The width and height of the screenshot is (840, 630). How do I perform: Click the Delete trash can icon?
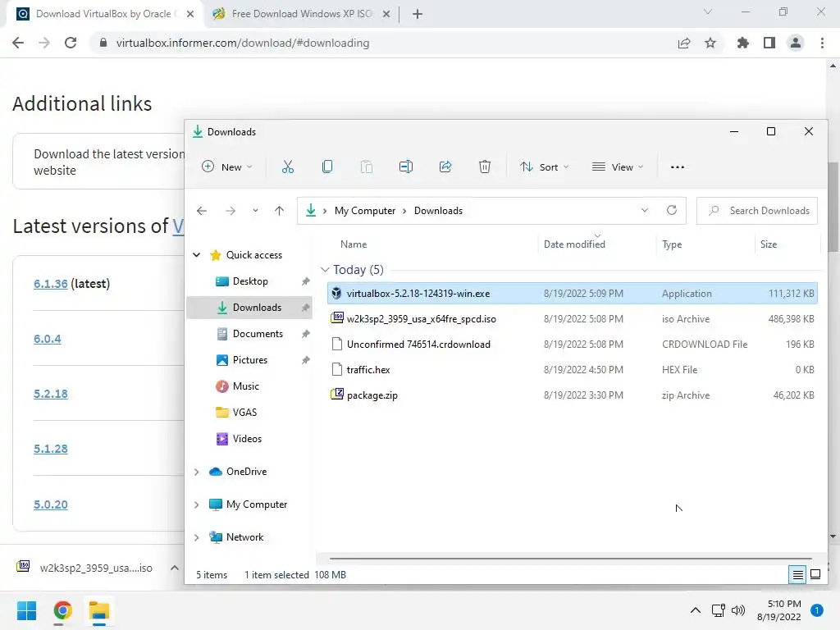(x=485, y=167)
